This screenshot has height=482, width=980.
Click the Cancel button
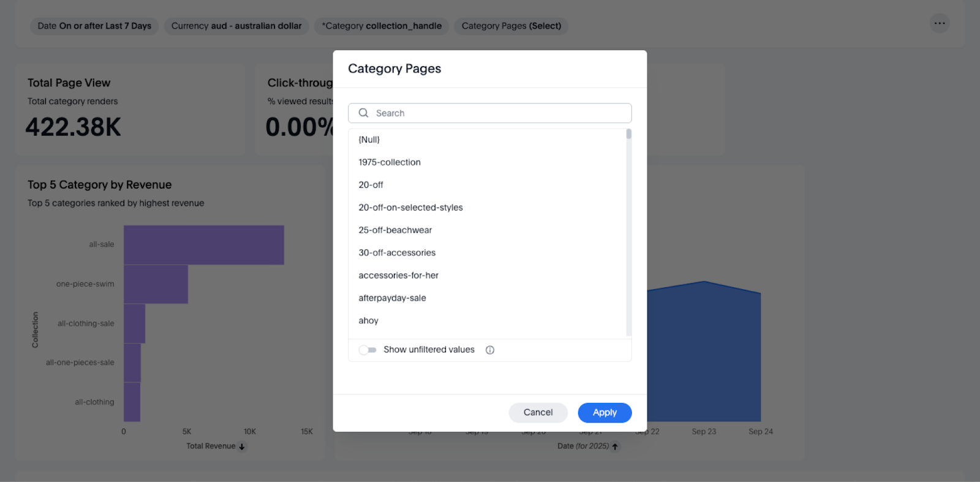(538, 413)
